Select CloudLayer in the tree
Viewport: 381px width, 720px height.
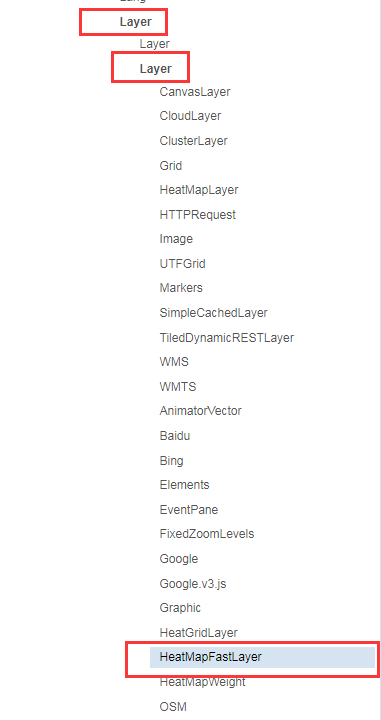pyautogui.click(x=190, y=116)
